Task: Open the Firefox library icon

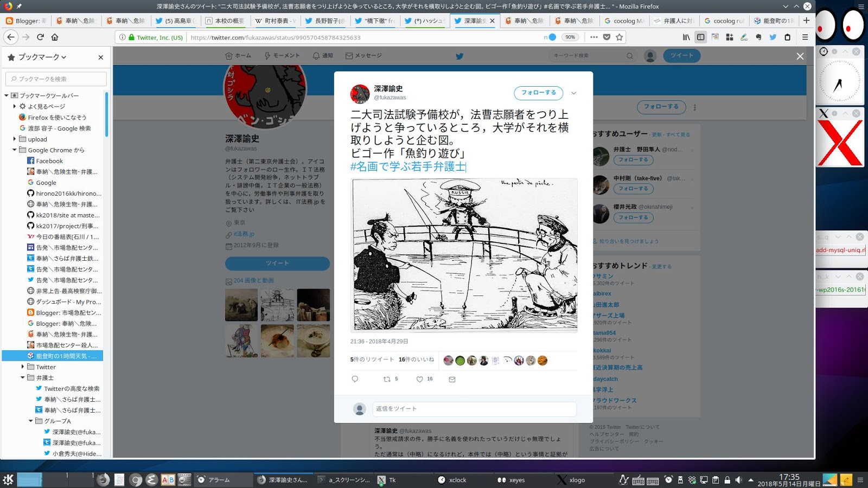Action: (686, 37)
